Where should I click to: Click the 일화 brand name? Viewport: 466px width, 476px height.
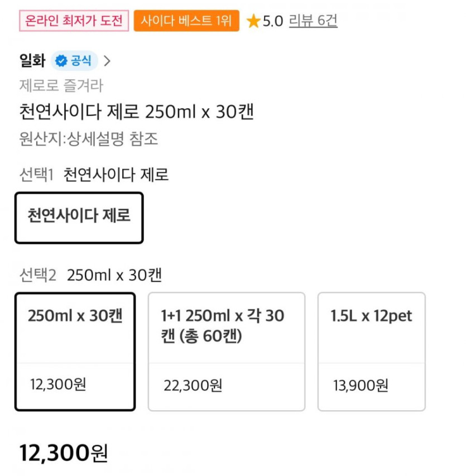(x=32, y=61)
